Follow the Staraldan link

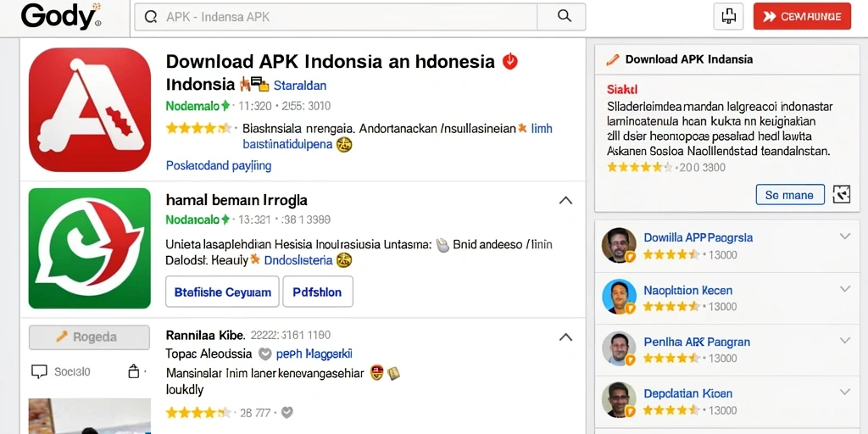point(300,86)
